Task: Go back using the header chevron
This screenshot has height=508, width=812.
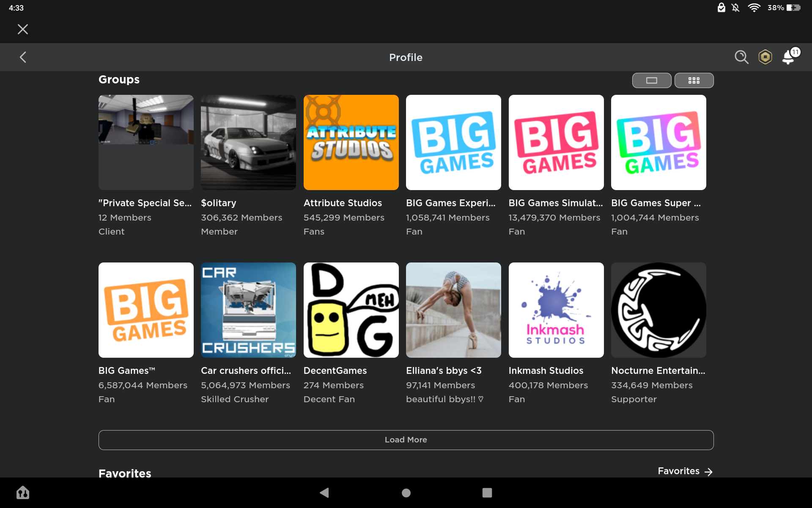Action: coord(23,57)
